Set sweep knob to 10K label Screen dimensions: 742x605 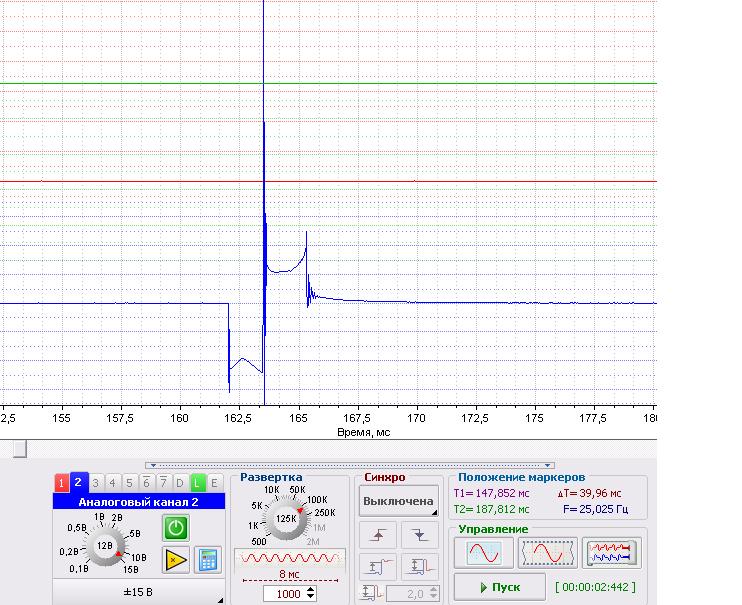[272, 489]
